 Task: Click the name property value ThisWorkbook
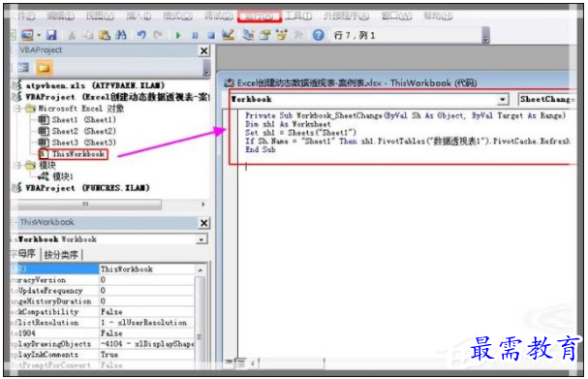pos(146,269)
